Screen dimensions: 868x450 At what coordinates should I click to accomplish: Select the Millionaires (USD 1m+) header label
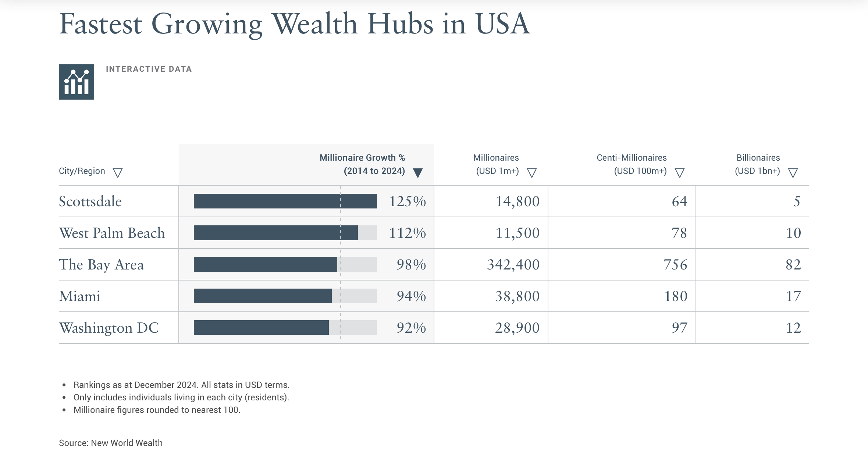pos(496,164)
